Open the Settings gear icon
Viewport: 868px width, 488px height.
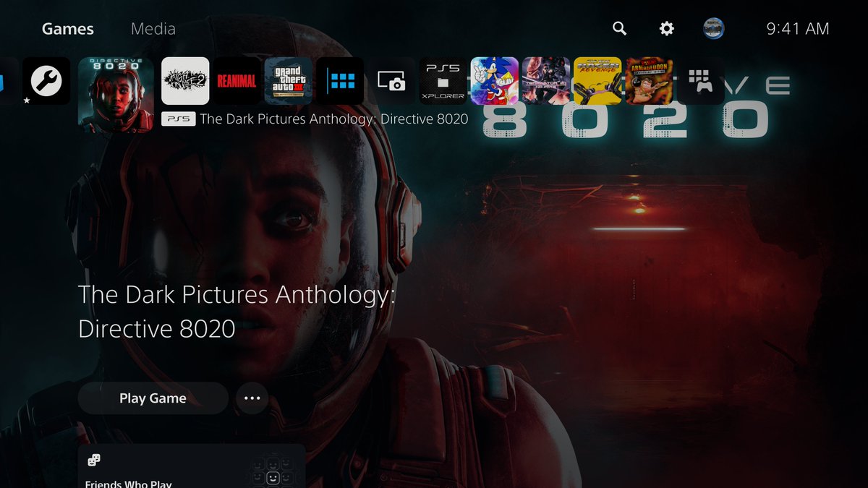(666, 28)
